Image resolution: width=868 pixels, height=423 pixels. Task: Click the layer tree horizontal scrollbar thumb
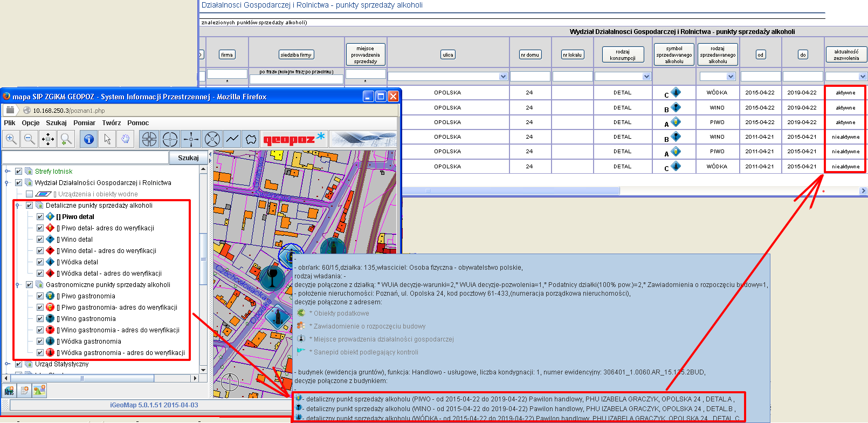tap(82, 378)
